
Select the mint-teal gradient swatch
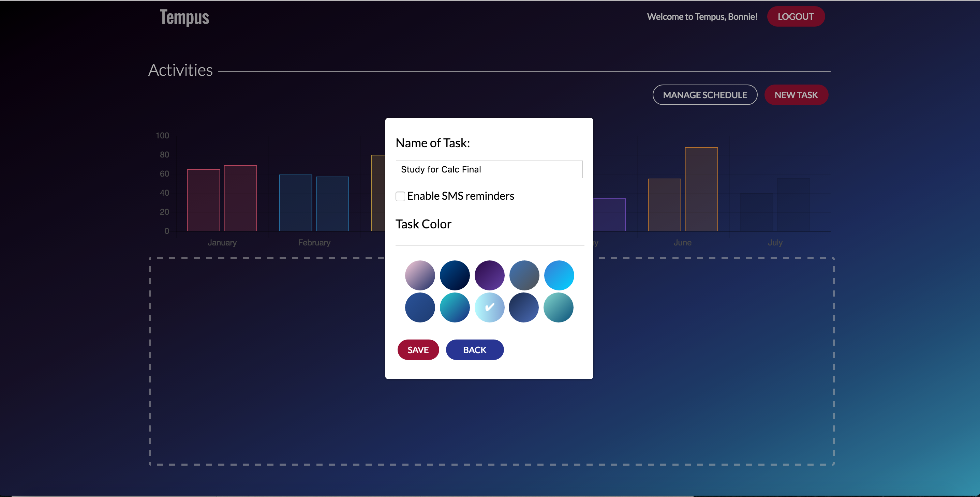559,307
